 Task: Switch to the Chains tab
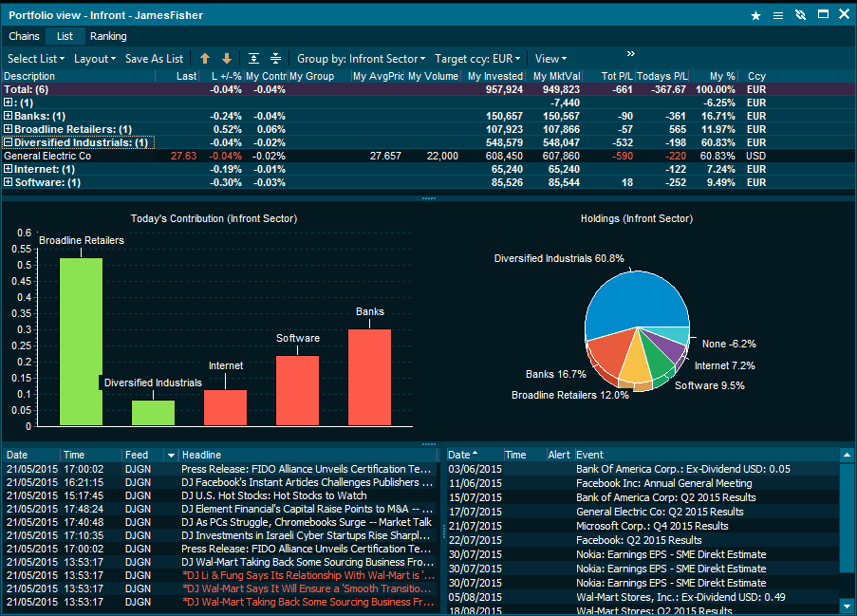24,36
